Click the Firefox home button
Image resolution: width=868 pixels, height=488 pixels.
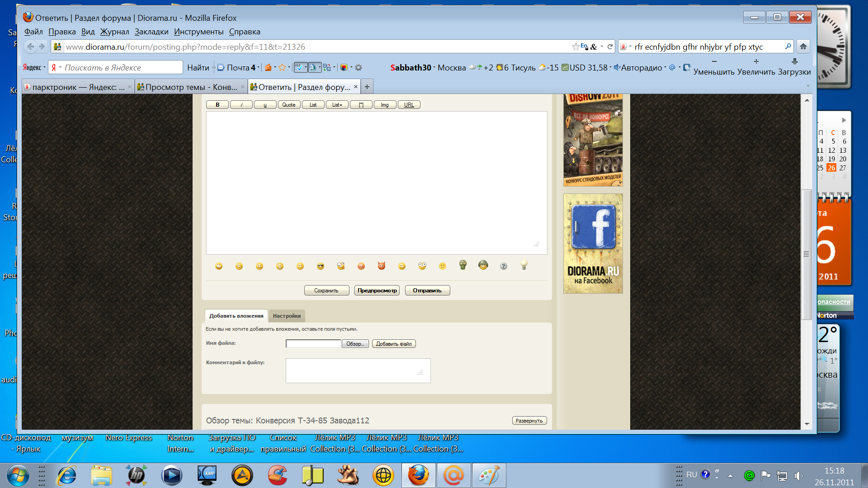pos(803,47)
